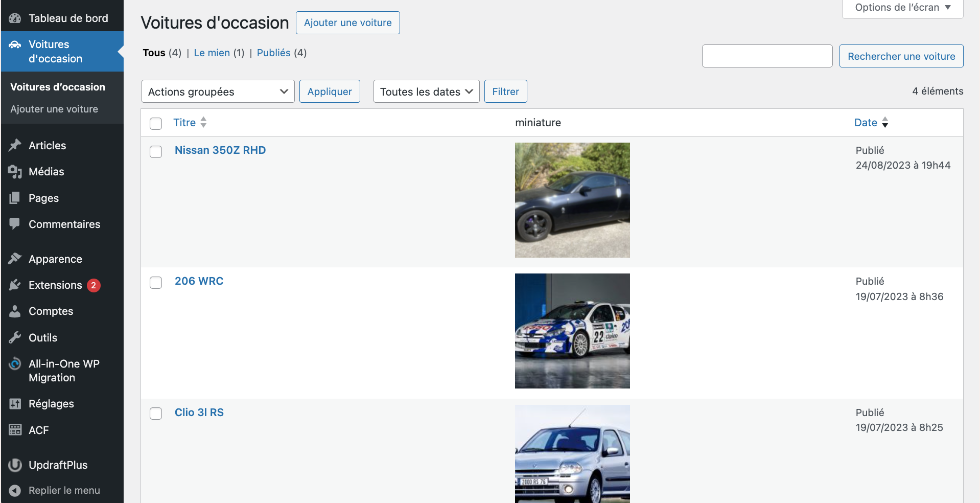Click the pushpin icon next to Articles
The width and height of the screenshot is (980, 503).
click(x=15, y=146)
